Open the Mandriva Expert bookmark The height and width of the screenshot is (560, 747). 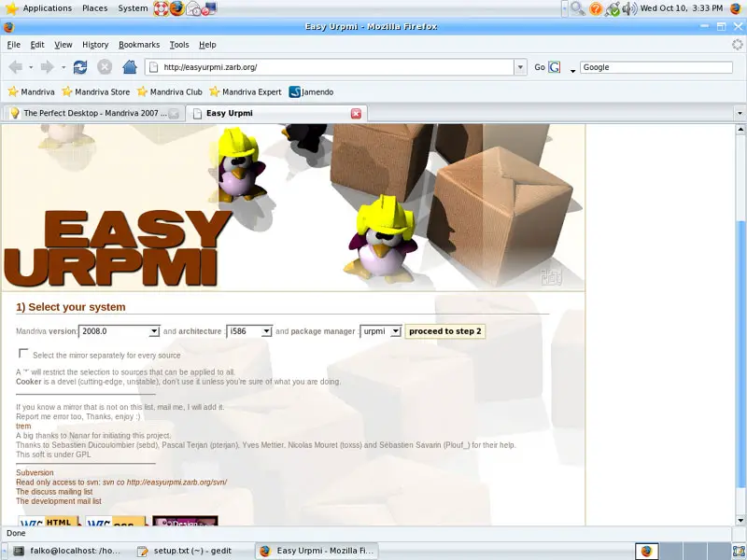pos(246,91)
